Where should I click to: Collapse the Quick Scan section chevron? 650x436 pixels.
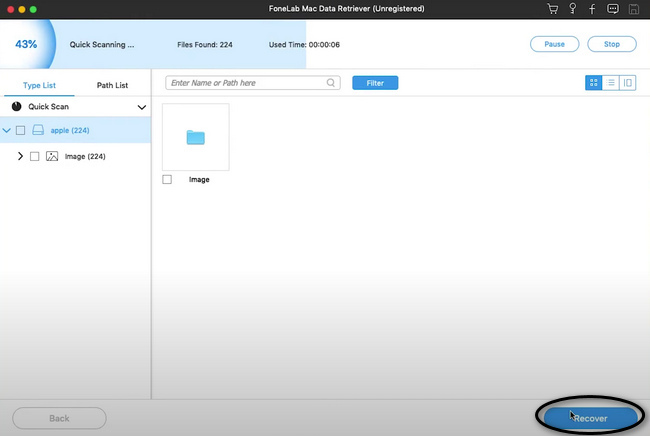coord(142,107)
